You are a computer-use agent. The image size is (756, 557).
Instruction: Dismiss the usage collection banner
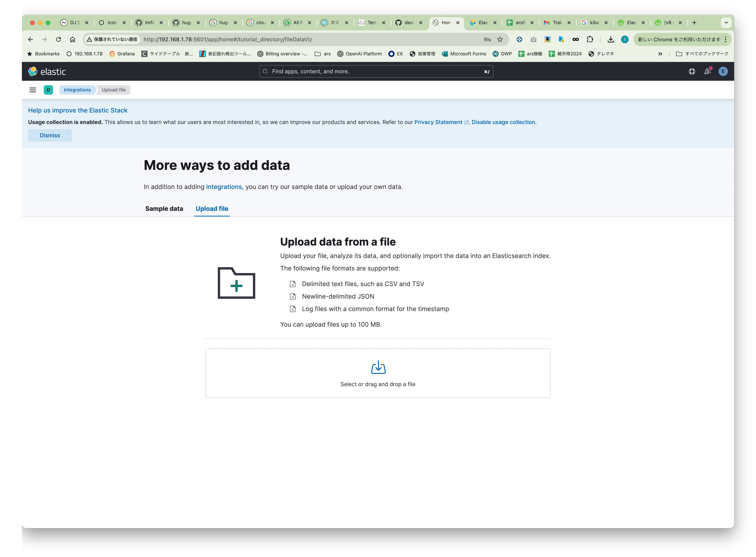point(50,135)
